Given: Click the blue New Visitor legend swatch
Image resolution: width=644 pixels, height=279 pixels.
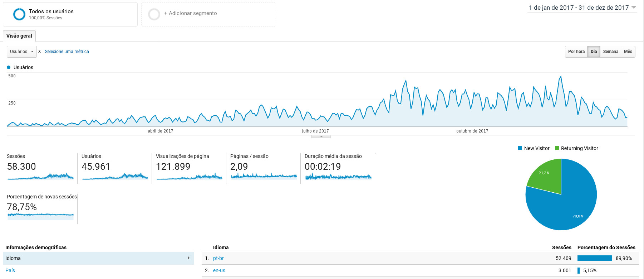Looking at the screenshot, I should (520, 148).
